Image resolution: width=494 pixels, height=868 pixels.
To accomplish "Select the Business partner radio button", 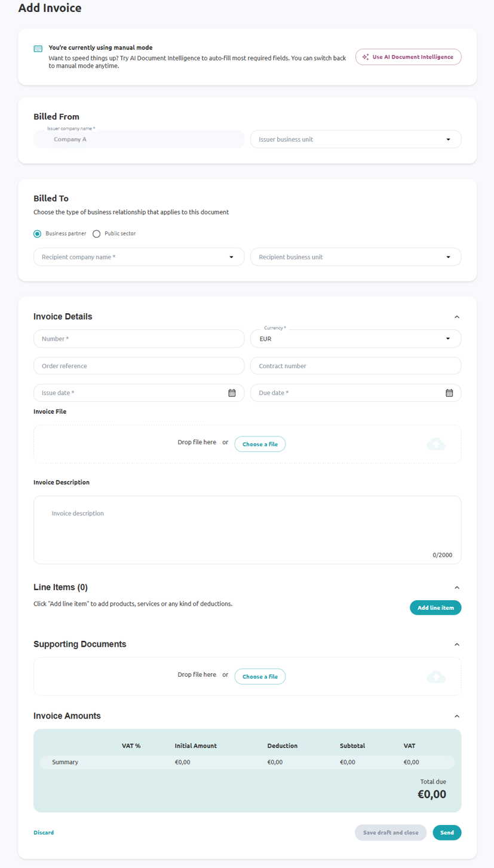I will (38, 234).
